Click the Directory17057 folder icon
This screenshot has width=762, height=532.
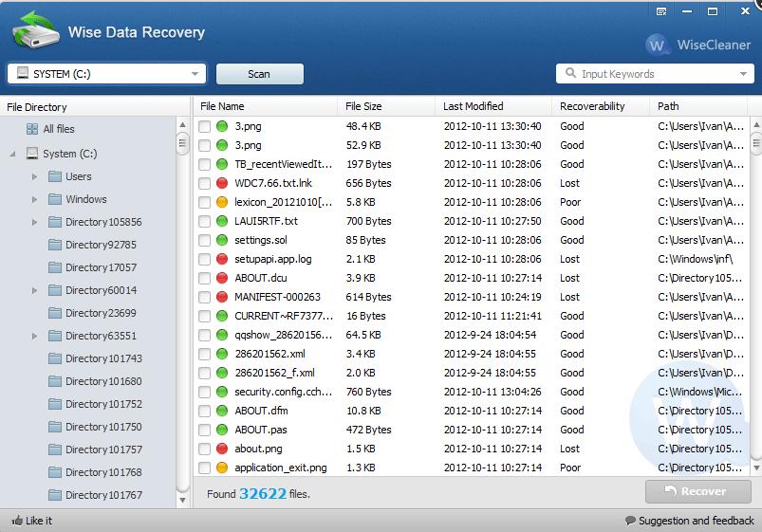55,267
